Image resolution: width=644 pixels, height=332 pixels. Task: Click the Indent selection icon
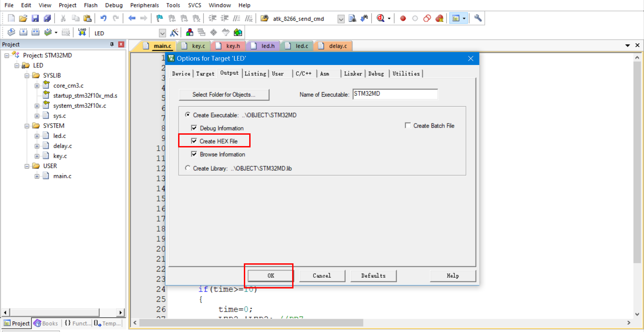(x=212, y=18)
